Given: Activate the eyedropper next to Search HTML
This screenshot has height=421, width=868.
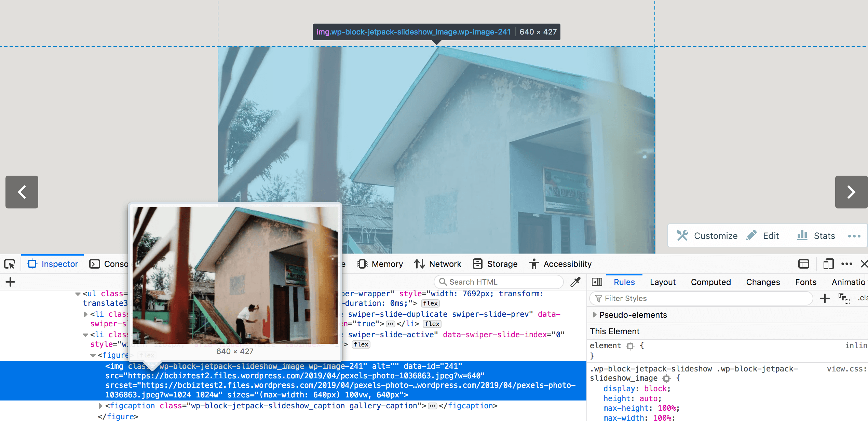Looking at the screenshot, I should coord(575,282).
